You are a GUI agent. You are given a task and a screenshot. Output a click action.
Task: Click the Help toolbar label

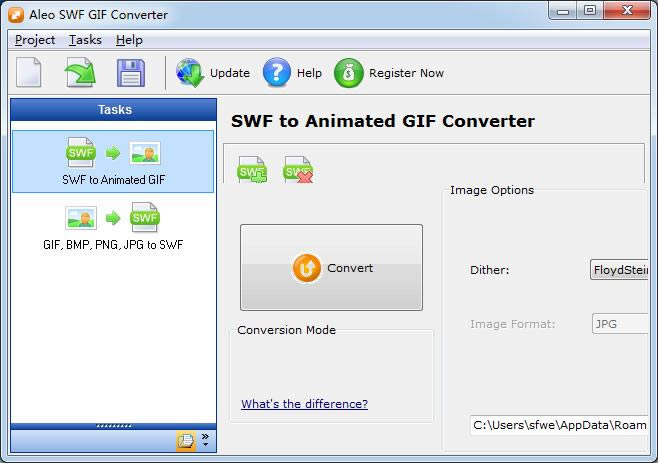click(x=309, y=73)
